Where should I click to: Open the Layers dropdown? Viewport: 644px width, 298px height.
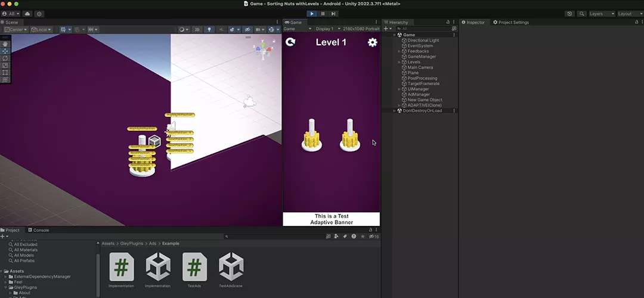(600, 14)
